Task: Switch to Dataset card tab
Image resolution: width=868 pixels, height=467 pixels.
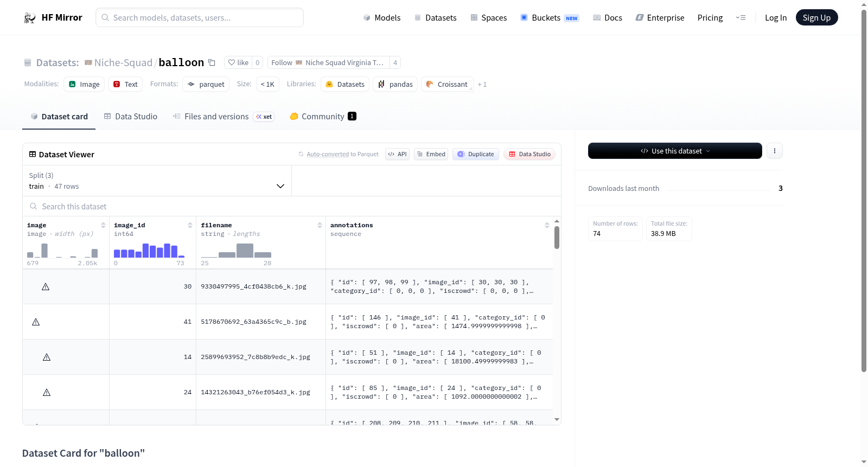Action: 59,116
